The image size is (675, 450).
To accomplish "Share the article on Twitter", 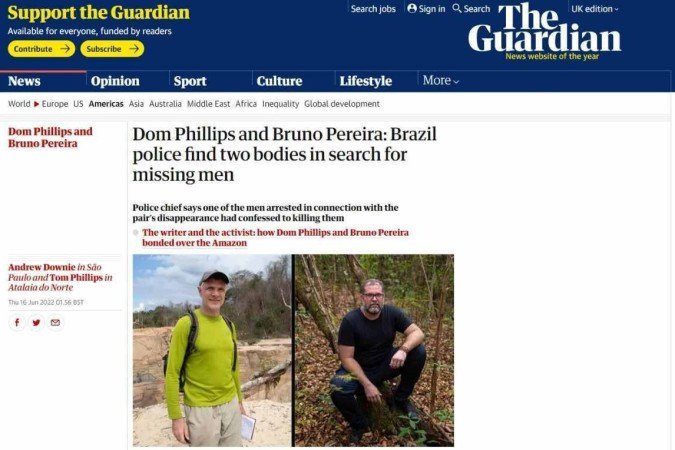I will coord(36,323).
